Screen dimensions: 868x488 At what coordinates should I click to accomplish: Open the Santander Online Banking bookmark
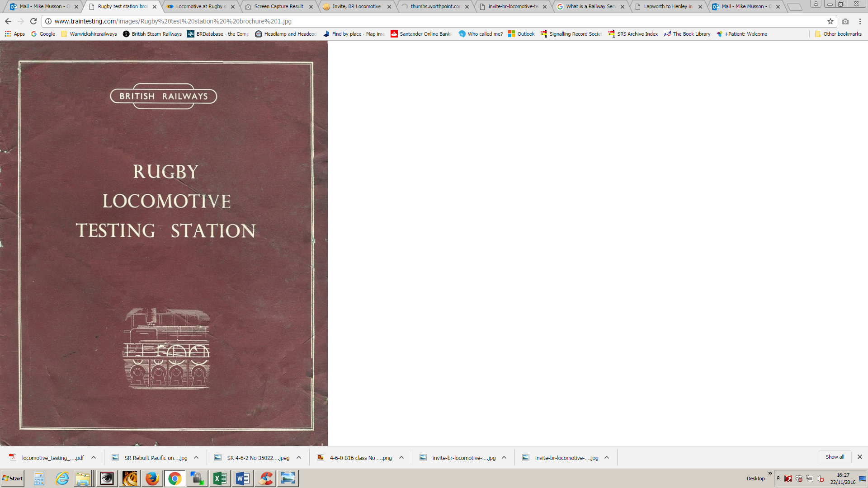click(x=421, y=34)
